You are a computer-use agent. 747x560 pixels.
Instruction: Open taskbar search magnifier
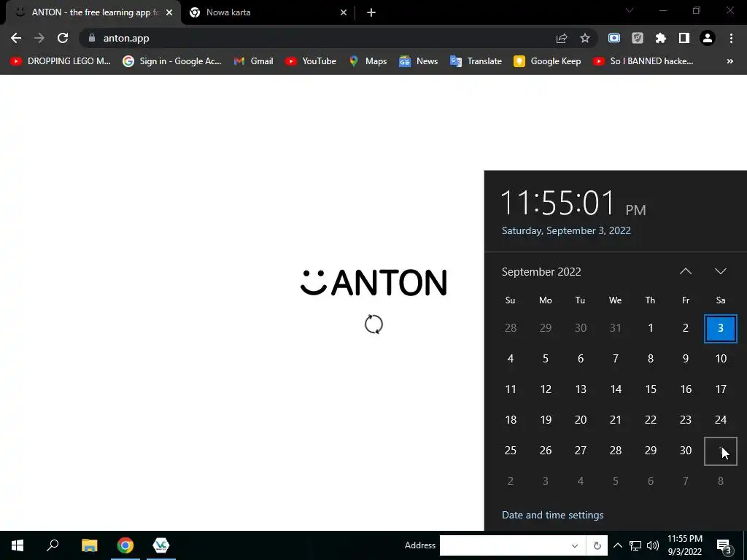[x=53, y=545]
